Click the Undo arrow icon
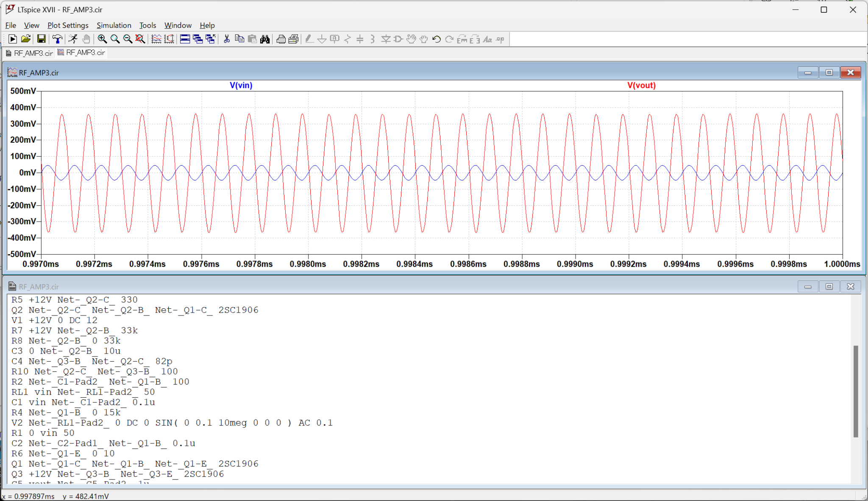This screenshot has height=501, width=868. pyautogui.click(x=436, y=39)
